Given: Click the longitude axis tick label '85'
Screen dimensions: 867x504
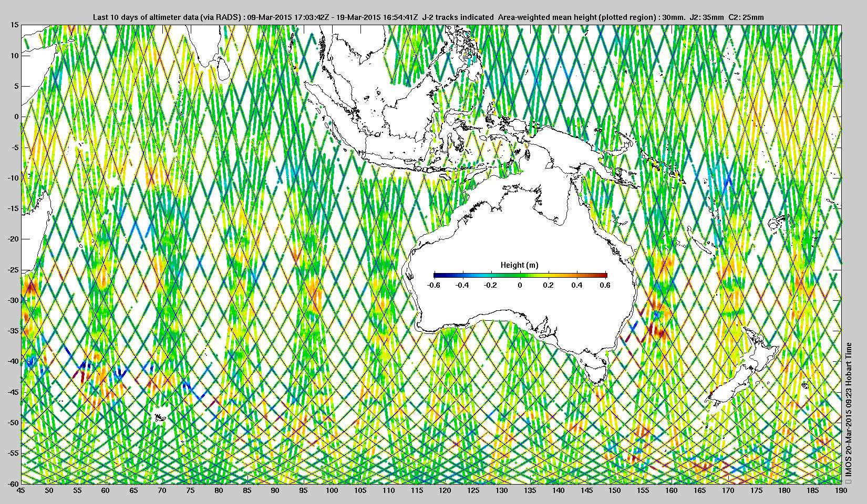Looking at the screenshot, I should pyautogui.click(x=247, y=490).
